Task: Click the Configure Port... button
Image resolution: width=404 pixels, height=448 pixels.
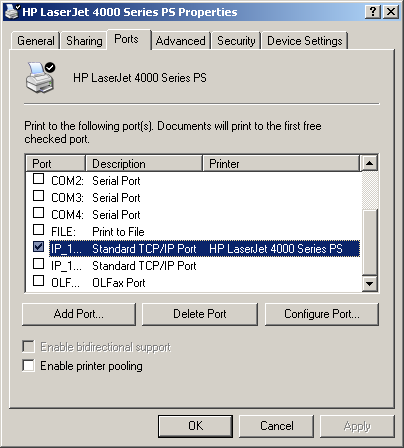Action: coord(322,314)
